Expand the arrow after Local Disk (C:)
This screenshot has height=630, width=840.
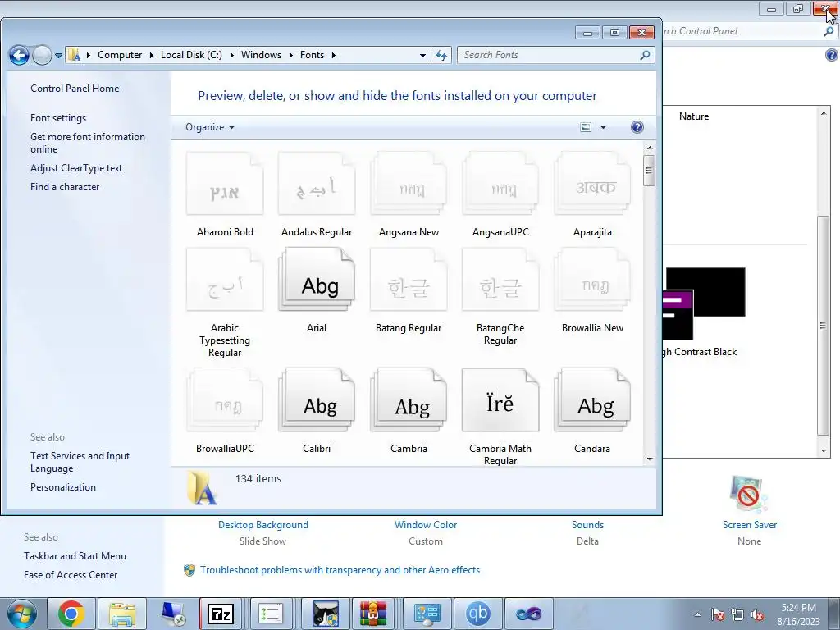(x=231, y=55)
